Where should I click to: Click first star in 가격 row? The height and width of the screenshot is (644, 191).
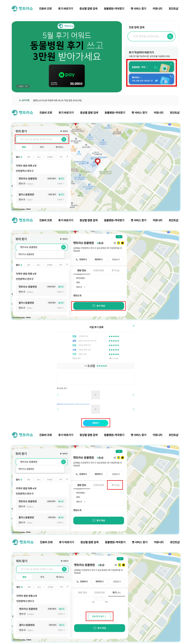109,354
